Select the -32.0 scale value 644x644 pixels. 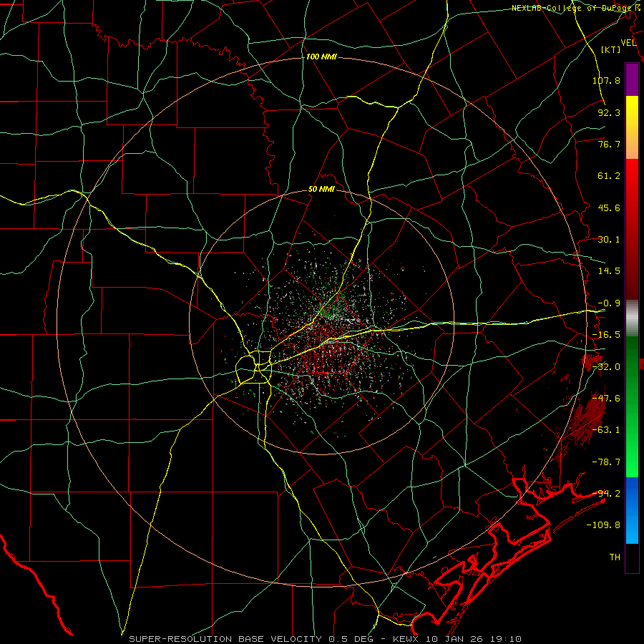tap(606, 367)
